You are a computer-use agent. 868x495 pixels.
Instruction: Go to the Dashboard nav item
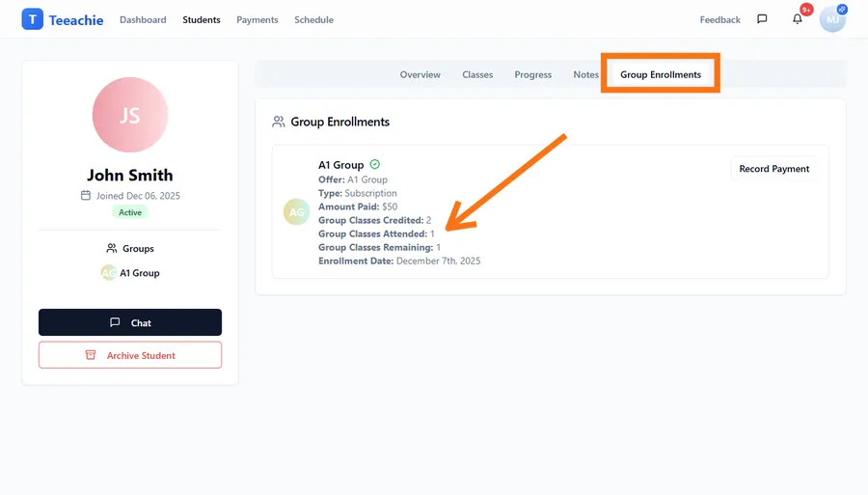(143, 19)
